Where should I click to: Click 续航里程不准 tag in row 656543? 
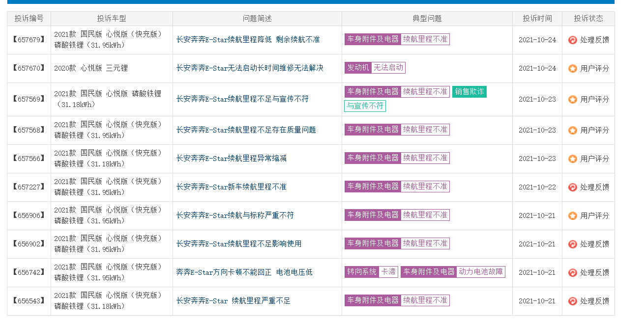(x=425, y=300)
